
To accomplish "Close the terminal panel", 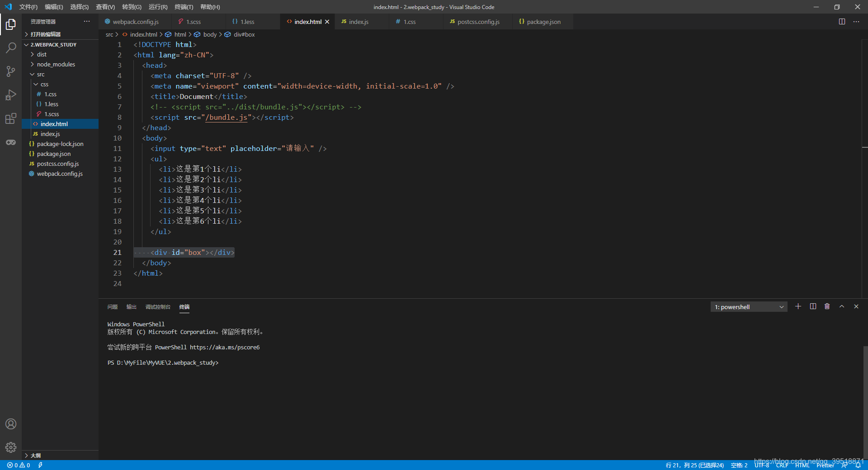I will (856, 306).
